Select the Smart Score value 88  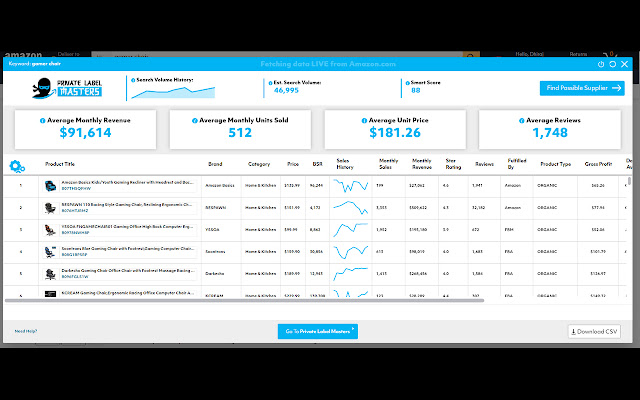point(416,91)
